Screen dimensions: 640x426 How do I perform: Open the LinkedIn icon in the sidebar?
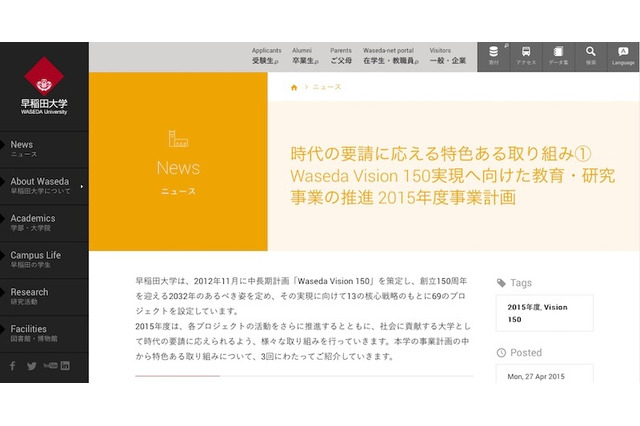tap(65, 366)
